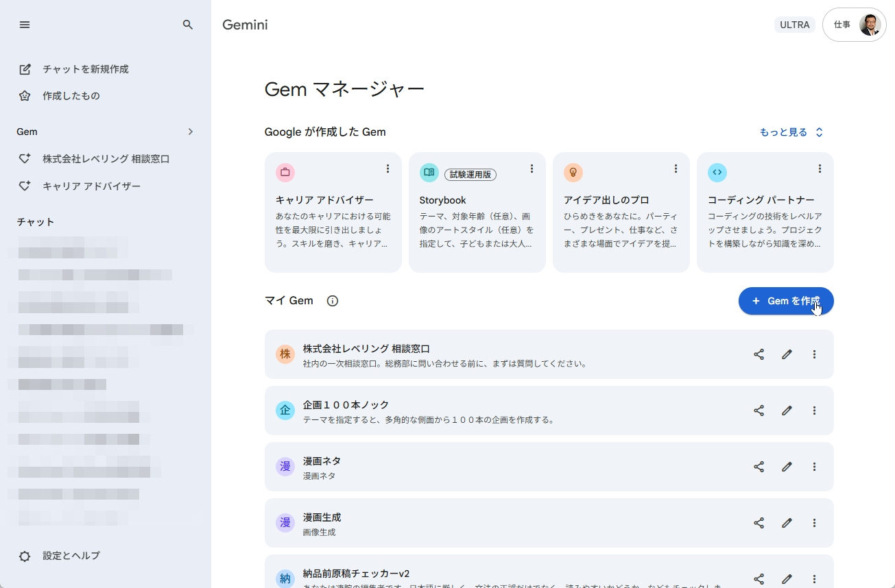
Task: Open more options for 漫画生成
Action: point(814,523)
